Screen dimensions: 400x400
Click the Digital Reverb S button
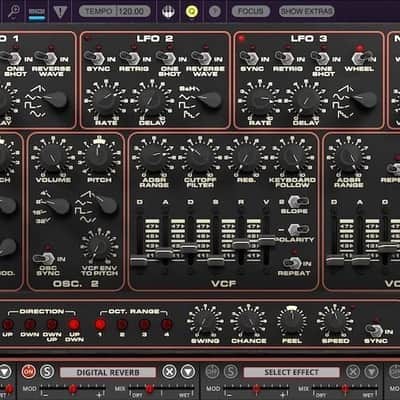pyautogui.click(x=47, y=371)
